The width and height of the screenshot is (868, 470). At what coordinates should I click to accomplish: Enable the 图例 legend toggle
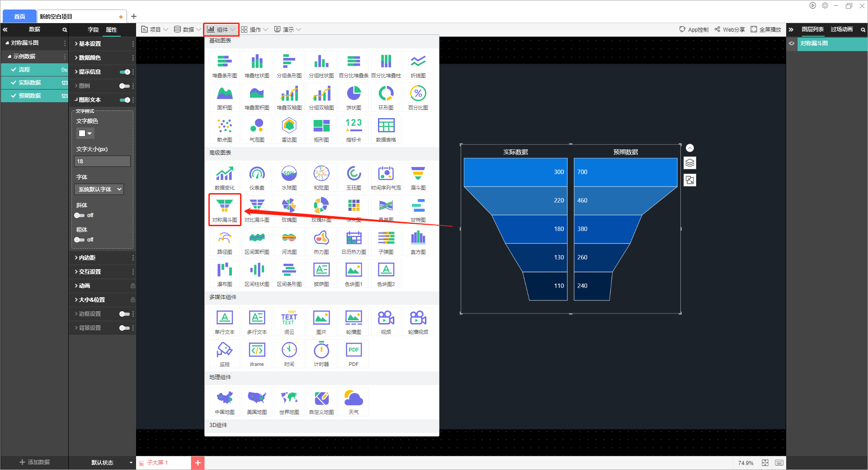[124, 86]
